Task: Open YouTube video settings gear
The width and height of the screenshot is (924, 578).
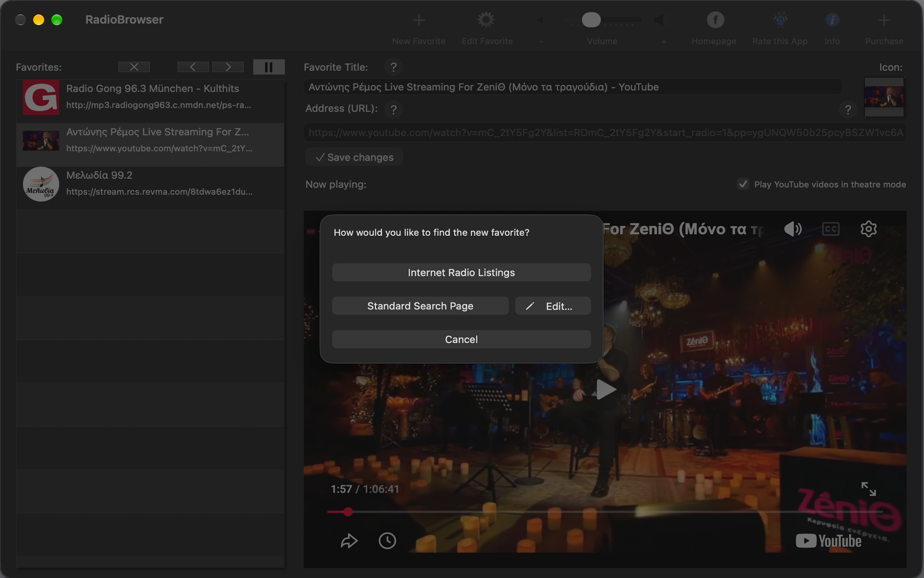Action: 869,229
